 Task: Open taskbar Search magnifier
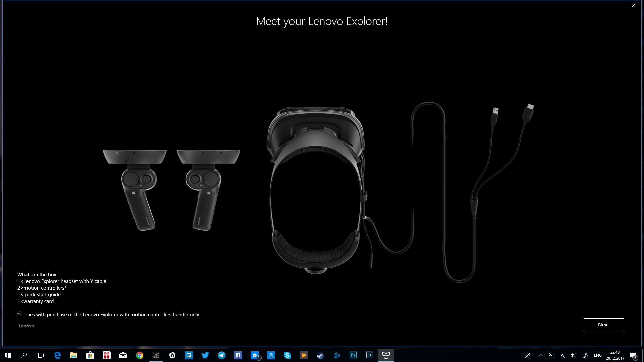pyautogui.click(x=24, y=355)
